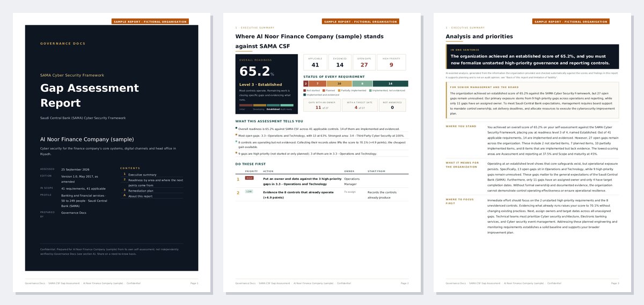Click the 'High priority 9' stat card

391,62
